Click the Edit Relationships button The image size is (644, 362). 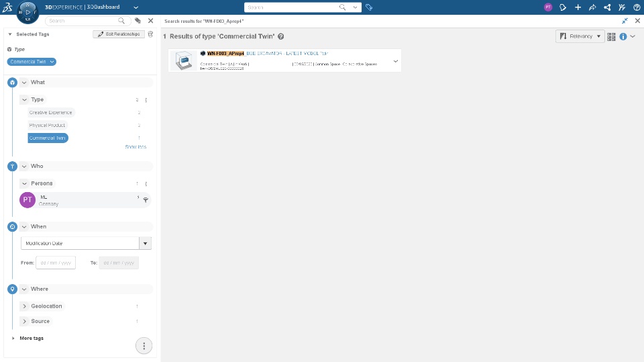pos(119,34)
